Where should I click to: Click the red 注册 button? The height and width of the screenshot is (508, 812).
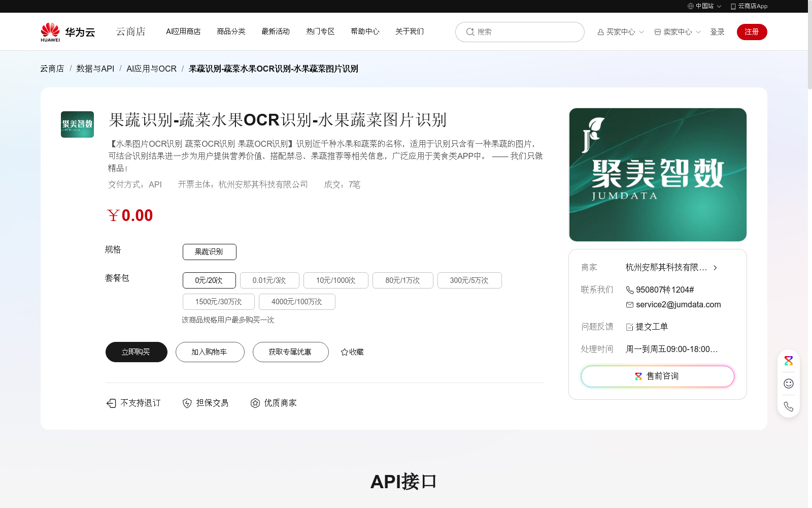point(752,32)
